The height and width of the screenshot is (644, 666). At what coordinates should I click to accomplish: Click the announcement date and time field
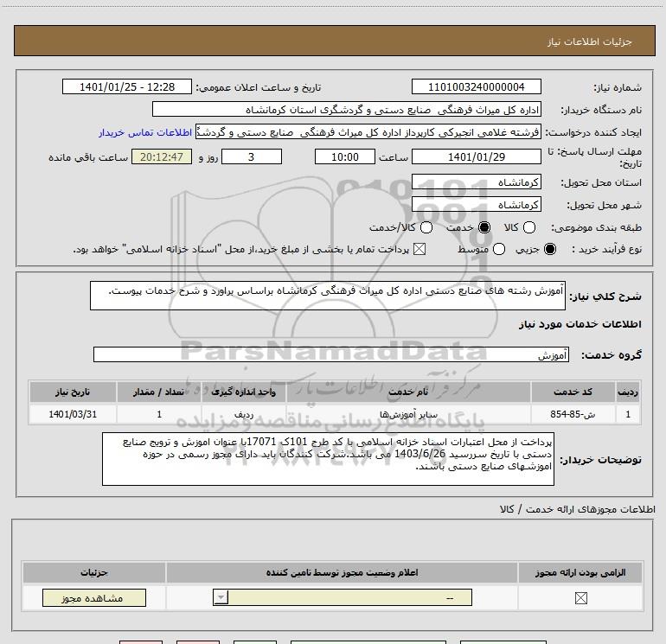click(127, 87)
